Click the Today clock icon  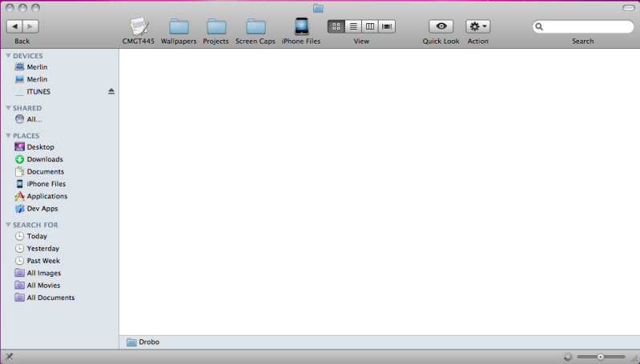(19, 236)
